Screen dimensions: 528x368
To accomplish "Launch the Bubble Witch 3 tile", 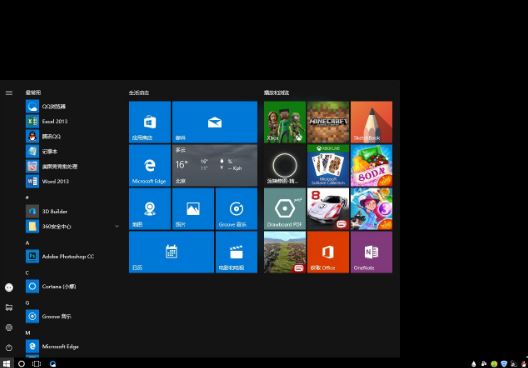I will tap(371, 209).
